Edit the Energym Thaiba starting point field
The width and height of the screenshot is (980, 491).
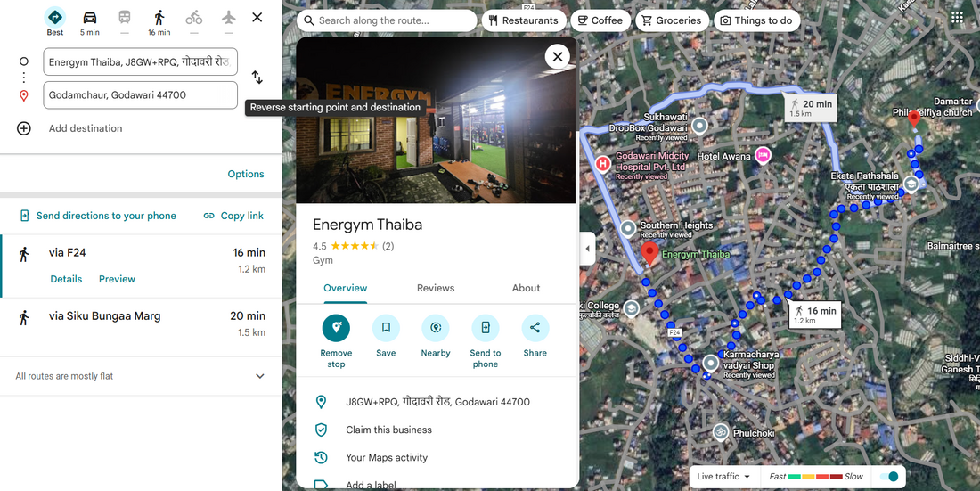140,61
